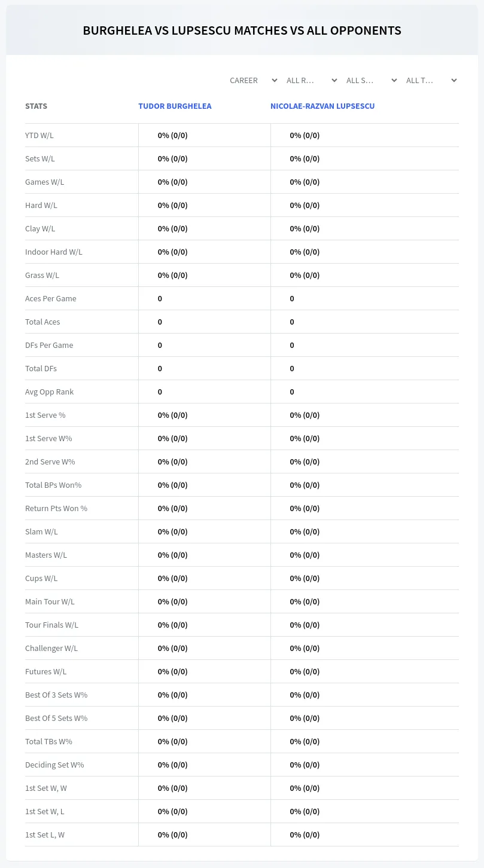Expand the ALL S… filter dropdown
Screen dimensions: 484x868
tap(371, 80)
